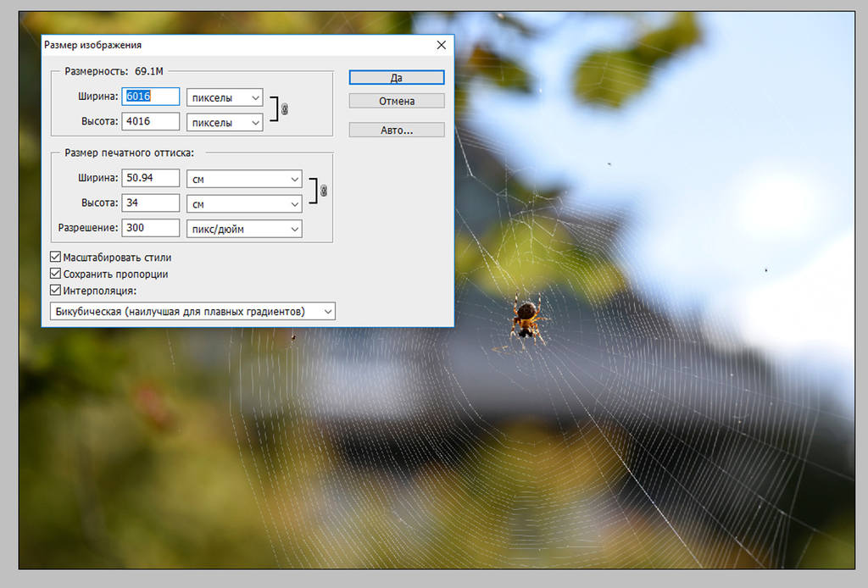868x588 pixels.
Task: Disable the Сохранить пропорции checkbox
Action: (x=55, y=274)
